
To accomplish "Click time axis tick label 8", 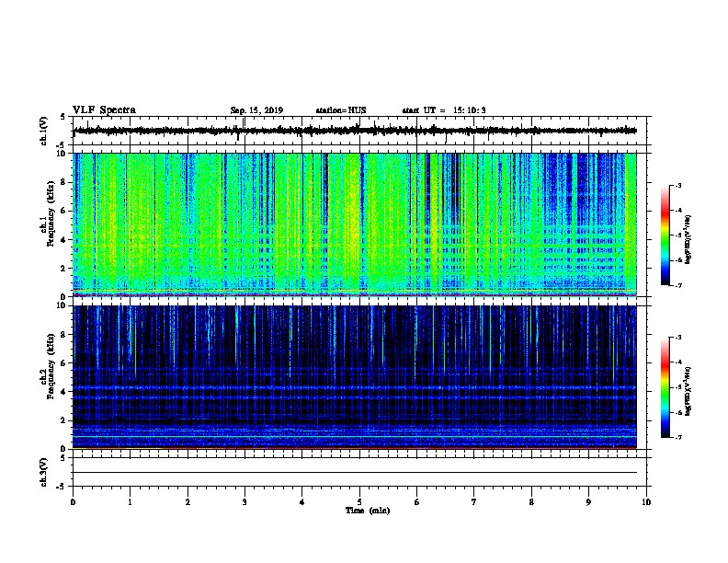I will click(531, 501).
